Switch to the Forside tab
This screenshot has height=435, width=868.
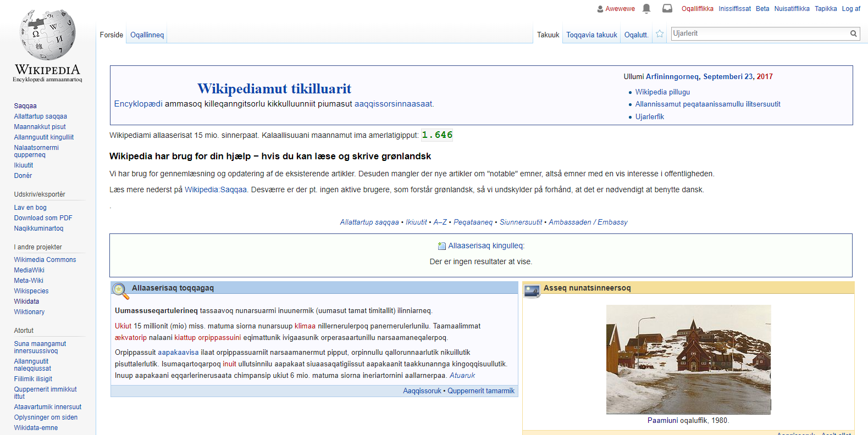tap(112, 35)
